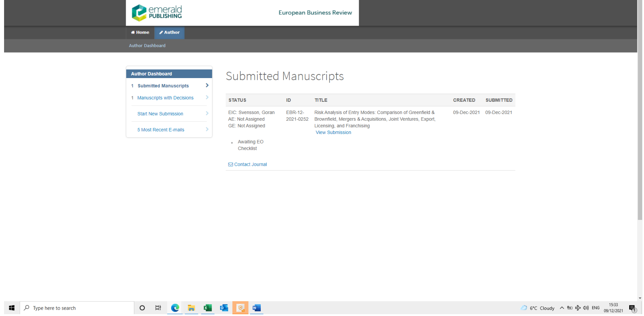Click the STATUS column header
This screenshot has height=316, width=644.
(237, 100)
